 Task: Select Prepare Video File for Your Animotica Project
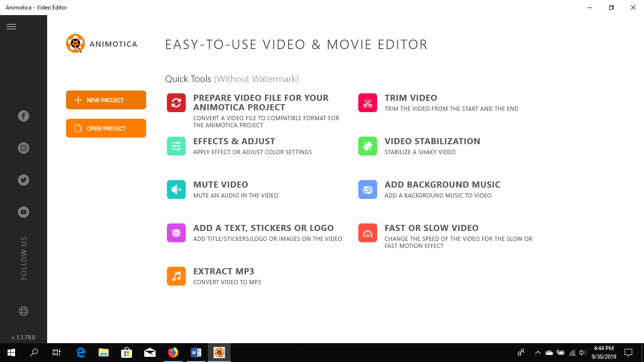pos(261,102)
